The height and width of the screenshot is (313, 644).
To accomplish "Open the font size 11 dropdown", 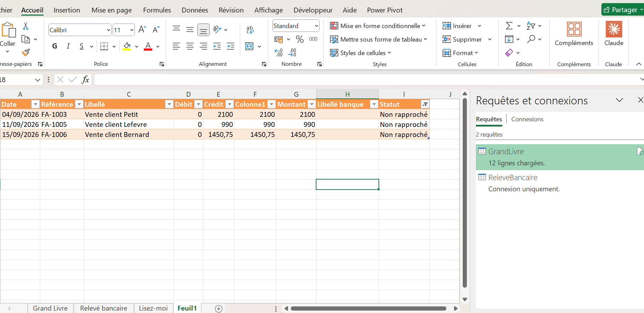I will click(x=132, y=30).
